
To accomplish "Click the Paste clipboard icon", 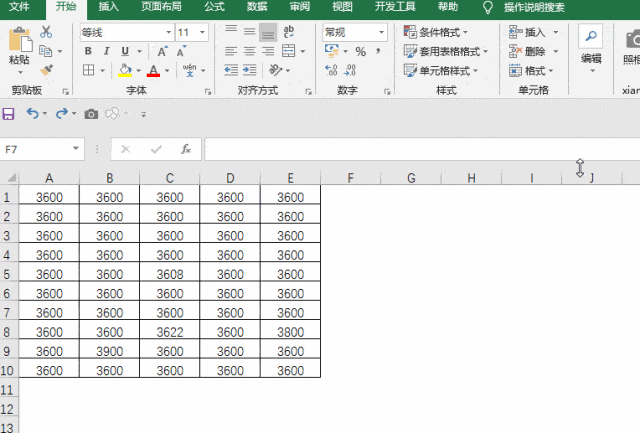I will click(19, 40).
